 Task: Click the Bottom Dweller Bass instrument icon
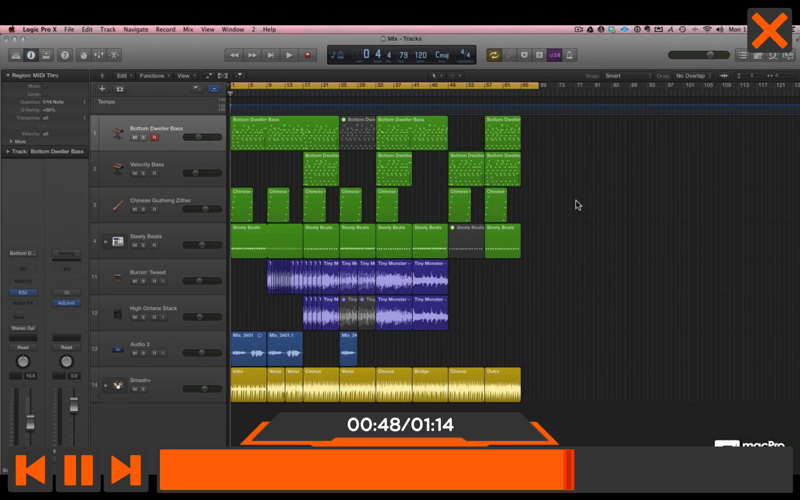click(118, 133)
